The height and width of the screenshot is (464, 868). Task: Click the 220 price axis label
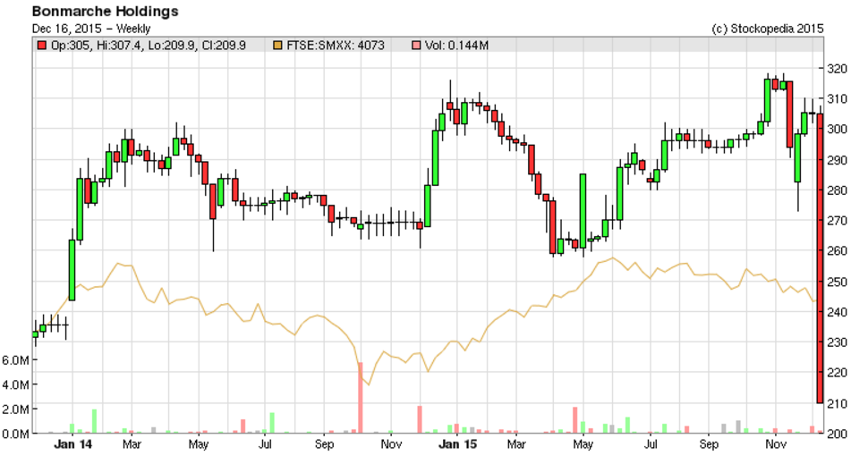coord(837,372)
